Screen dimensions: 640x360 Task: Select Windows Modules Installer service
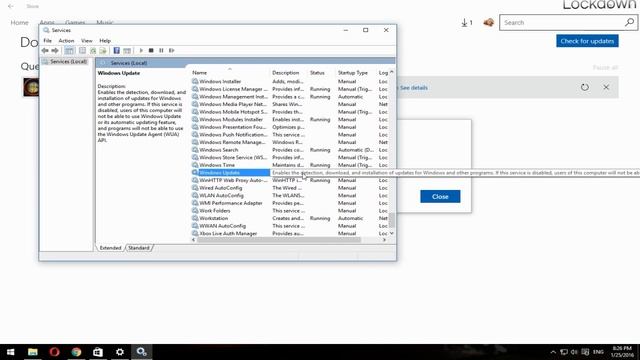click(290, 120)
